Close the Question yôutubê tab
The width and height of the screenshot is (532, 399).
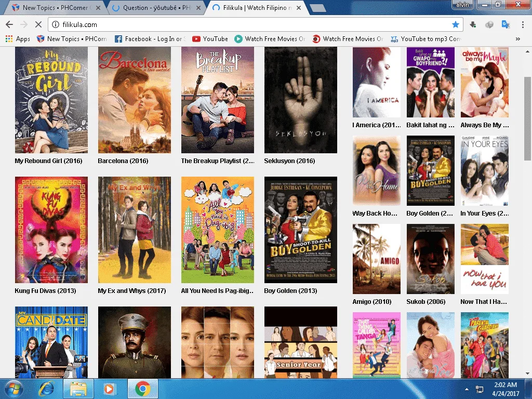[198, 7]
